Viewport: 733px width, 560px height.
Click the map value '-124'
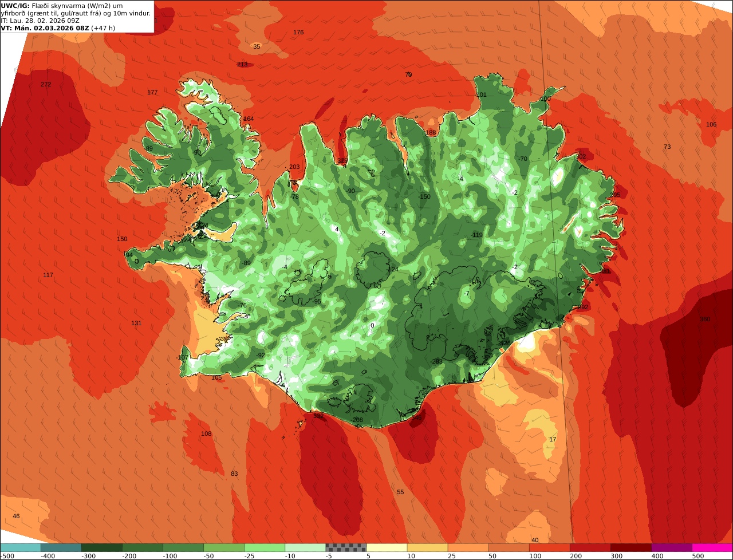coord(392,269)
